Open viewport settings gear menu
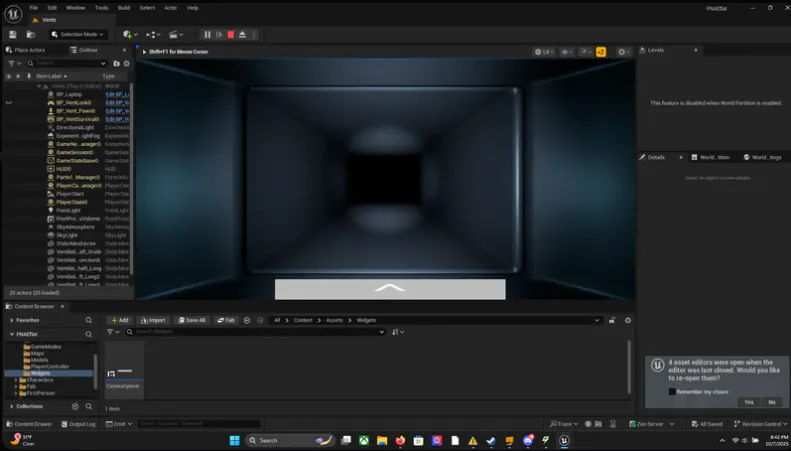 [624, 52]
